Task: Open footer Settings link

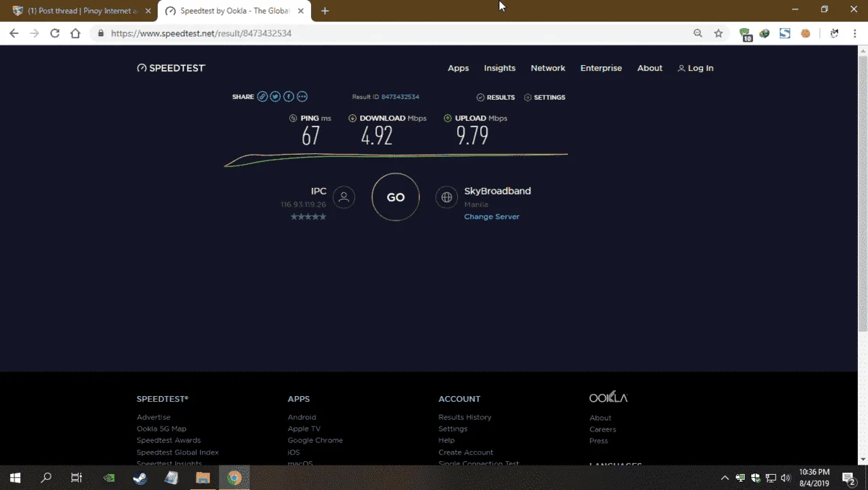Action: click(x=453, y=429)
